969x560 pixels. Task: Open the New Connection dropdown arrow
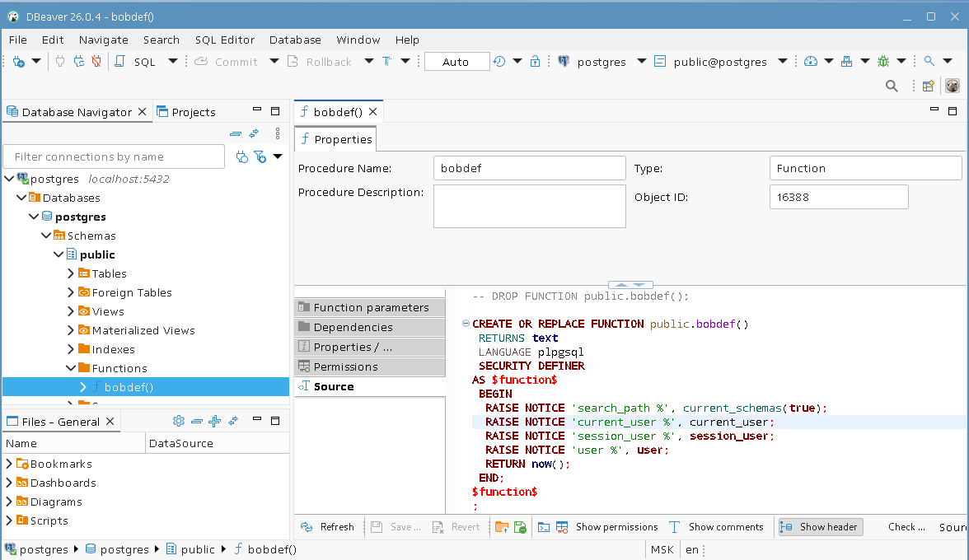pyautogui.click(x=36, y=61)
